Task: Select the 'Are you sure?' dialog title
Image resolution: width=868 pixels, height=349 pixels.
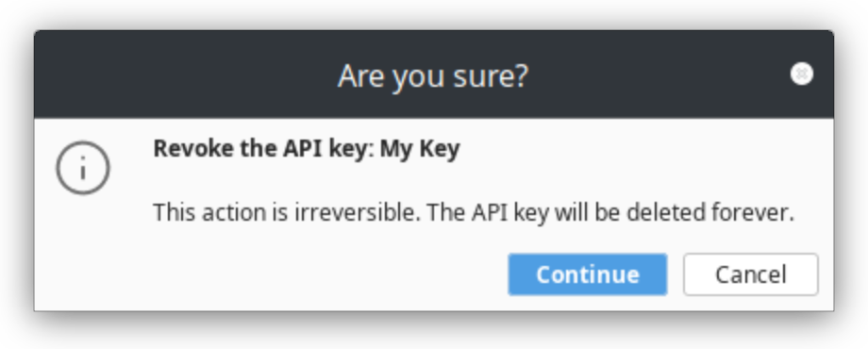Action: [x=433, y=75]
